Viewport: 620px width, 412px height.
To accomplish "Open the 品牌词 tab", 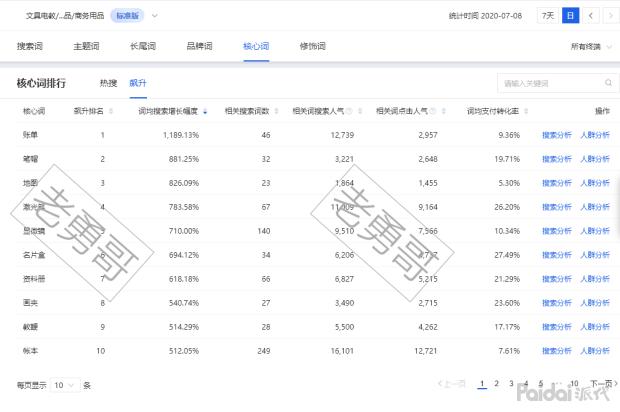I will point(199,46).
